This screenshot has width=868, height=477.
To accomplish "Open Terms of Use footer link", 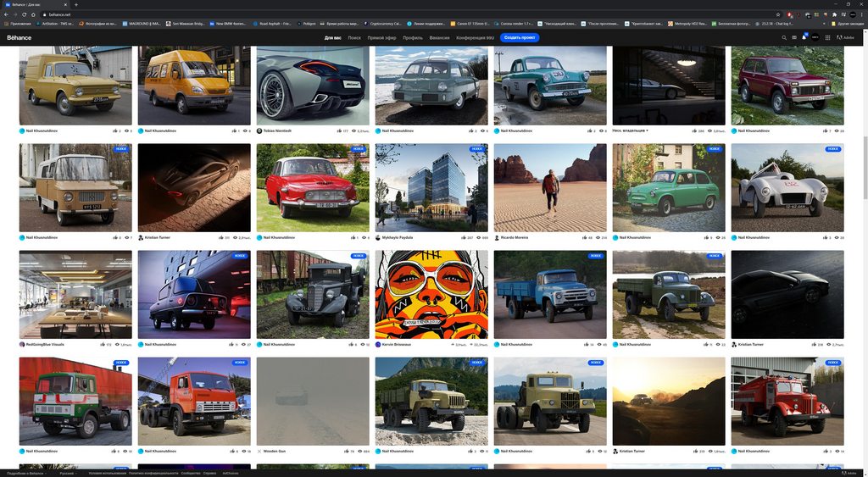I will [108, 473].
